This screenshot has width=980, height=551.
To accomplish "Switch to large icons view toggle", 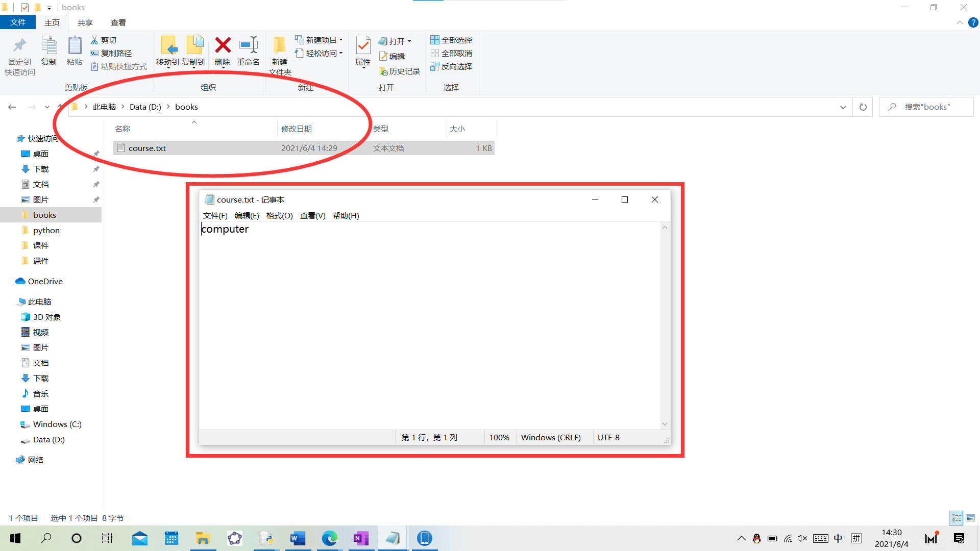I will point(970,518).
